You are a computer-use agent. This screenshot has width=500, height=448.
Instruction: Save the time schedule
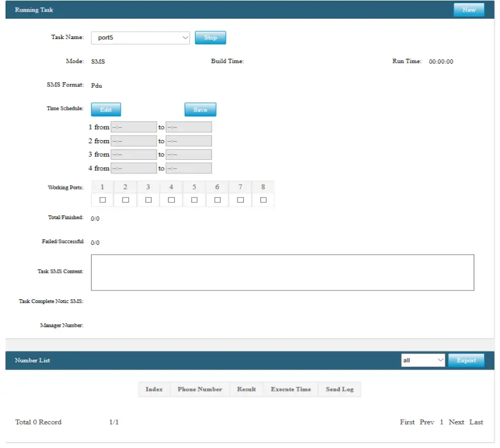point(200,110)
